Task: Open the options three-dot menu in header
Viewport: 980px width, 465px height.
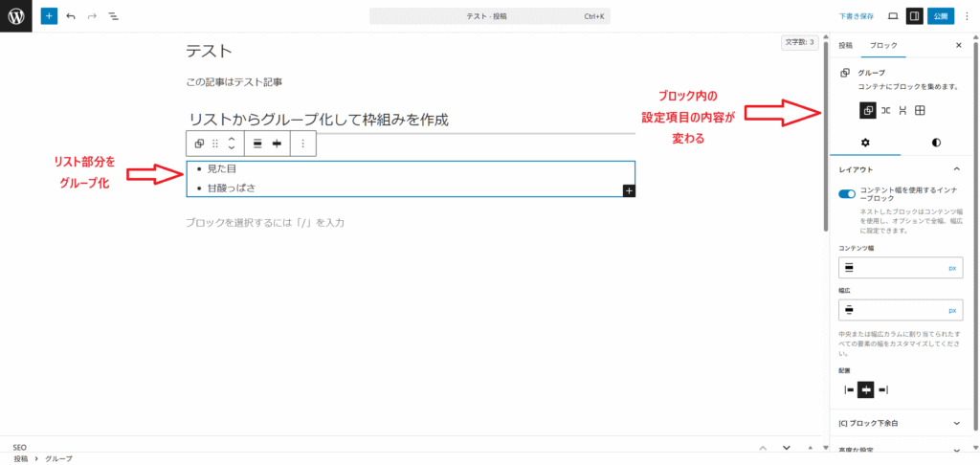Action: (x=968, y=16)
